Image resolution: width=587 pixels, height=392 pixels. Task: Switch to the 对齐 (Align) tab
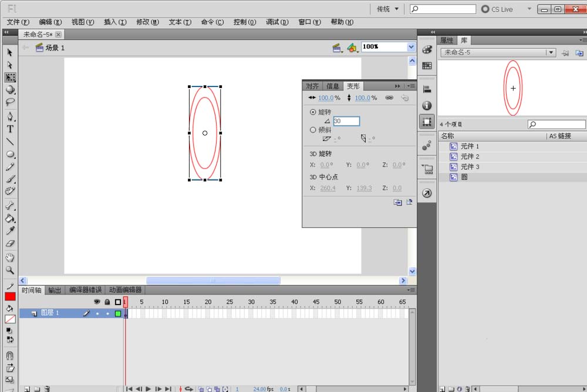click(312, 86)
